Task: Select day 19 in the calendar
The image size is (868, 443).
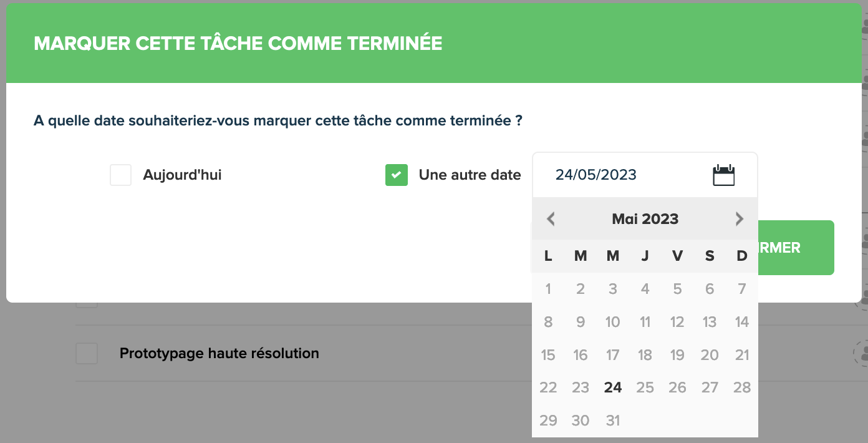Action: point(677,355)
